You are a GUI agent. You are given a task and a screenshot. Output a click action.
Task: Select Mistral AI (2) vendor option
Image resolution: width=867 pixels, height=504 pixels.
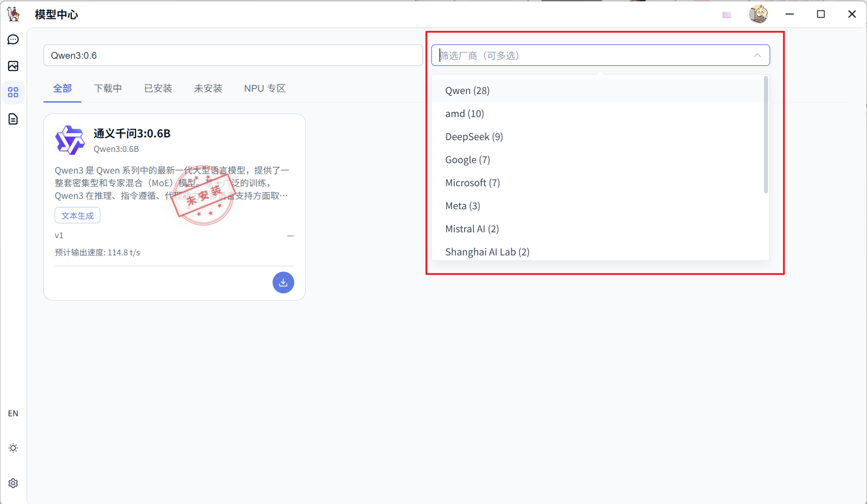(598, 229)
